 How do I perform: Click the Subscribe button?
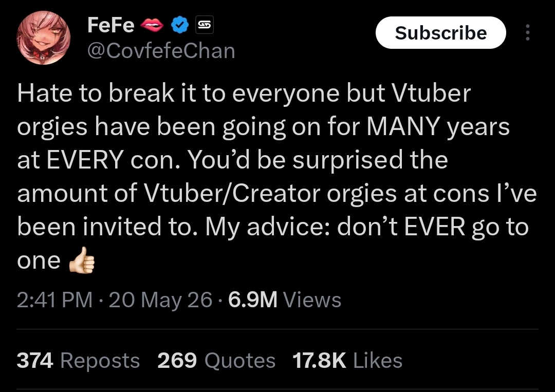(441, 32)
